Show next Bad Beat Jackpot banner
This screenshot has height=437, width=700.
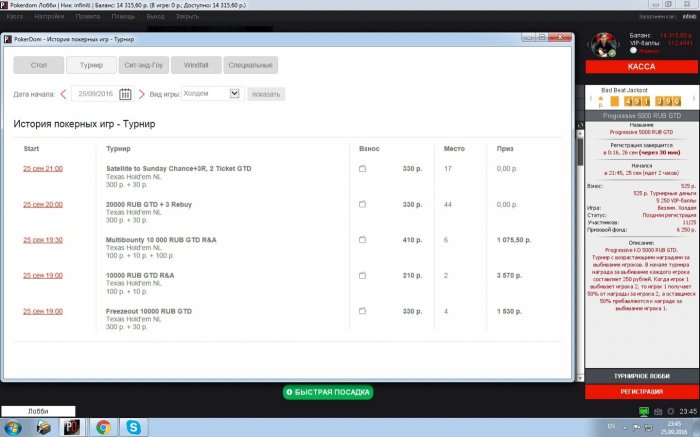click(x=693, y=98)
